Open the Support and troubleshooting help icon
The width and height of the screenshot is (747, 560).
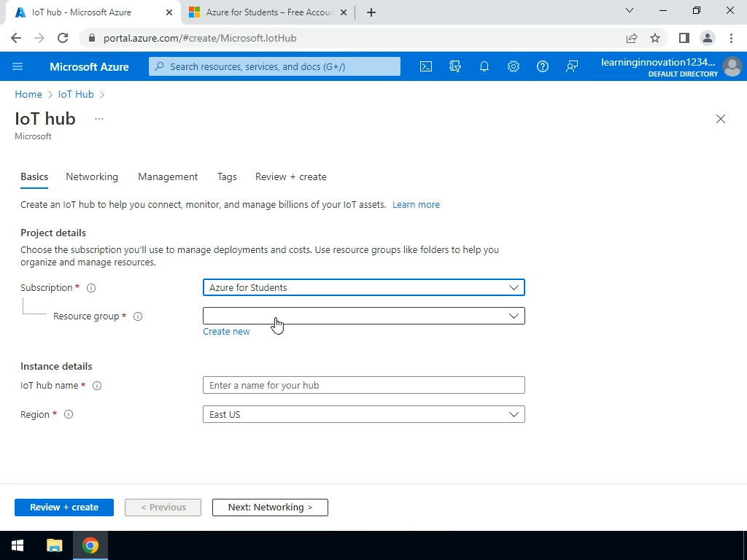(543, 66)
